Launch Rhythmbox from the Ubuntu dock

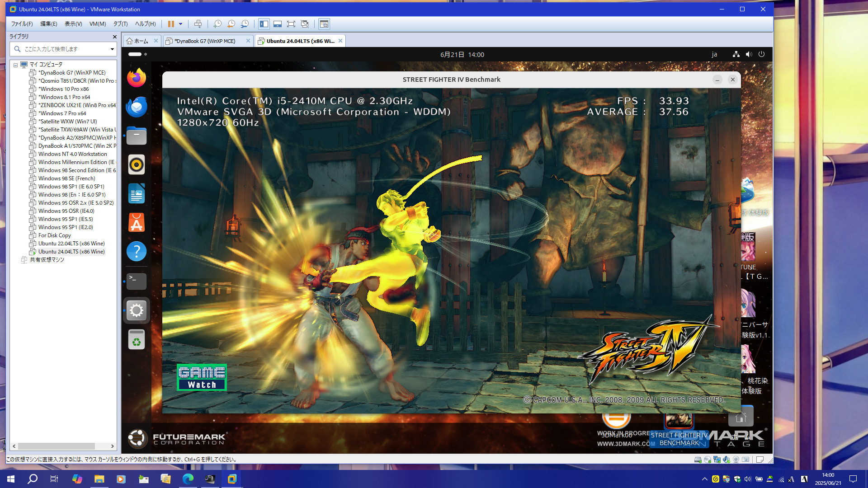pyautogui.click(x=136, y=164)
